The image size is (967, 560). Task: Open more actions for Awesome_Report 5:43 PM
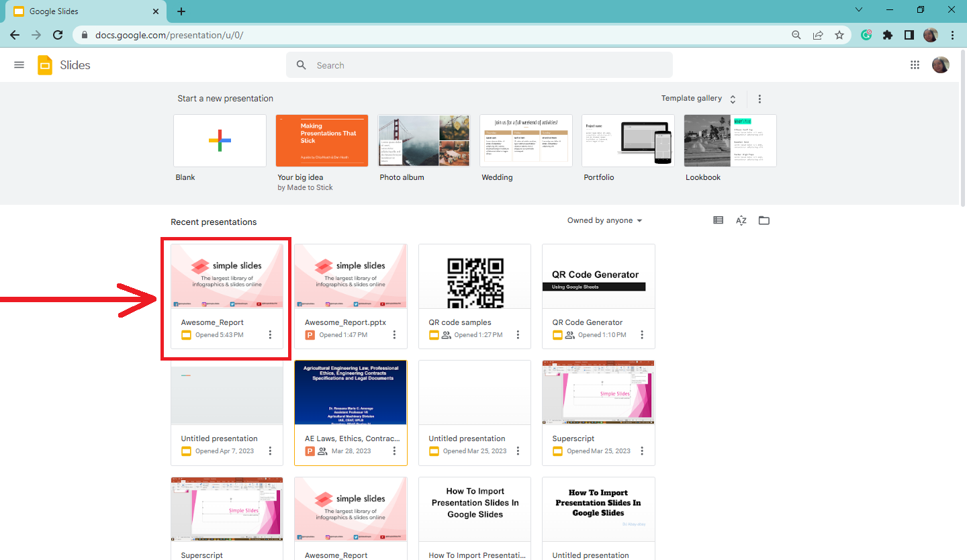pos(271,334)
